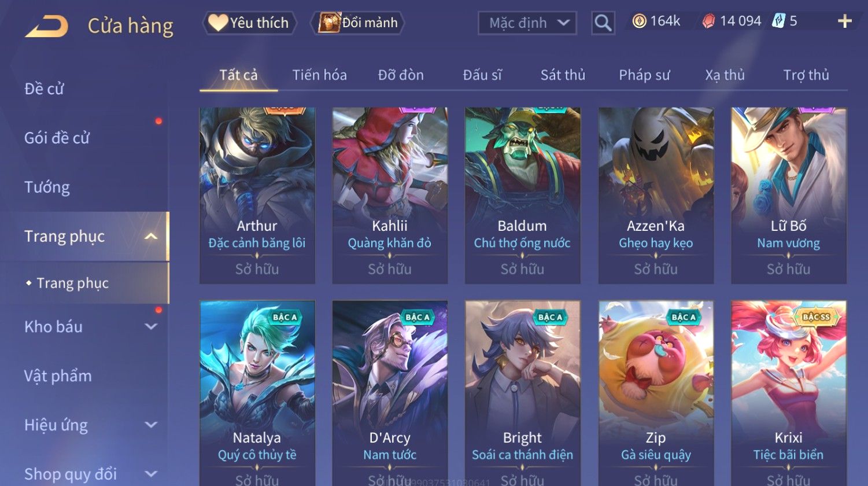
Task: Tap the plus icon to add currency
Action: (845, 21)
